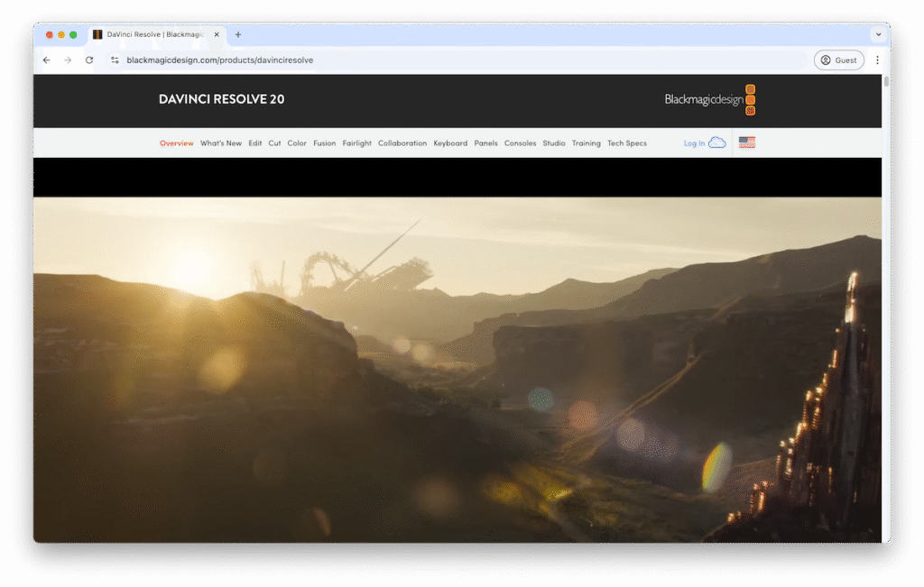
Task: Click the Blackmagicdesign logo
Action: (710, 99)
